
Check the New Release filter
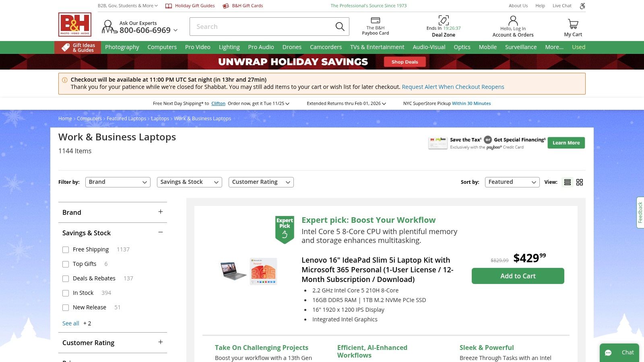click(66, 308)
